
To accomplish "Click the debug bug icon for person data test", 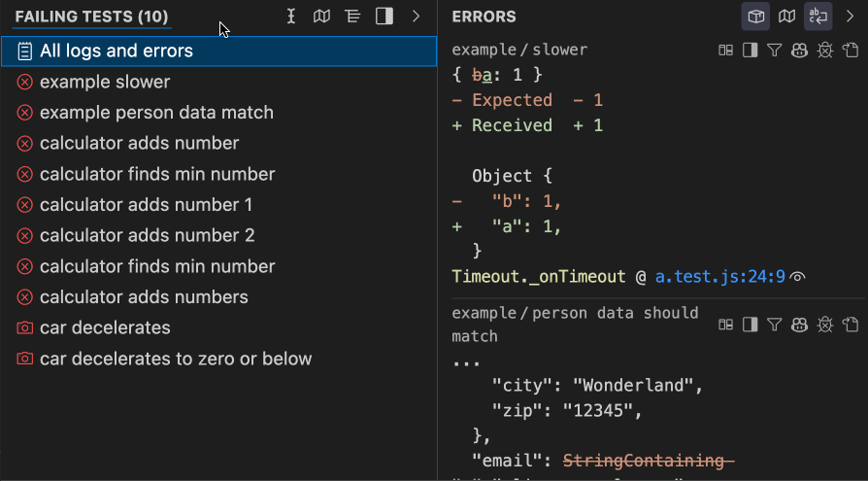I will pyautogui.click(x=825, y=325).
